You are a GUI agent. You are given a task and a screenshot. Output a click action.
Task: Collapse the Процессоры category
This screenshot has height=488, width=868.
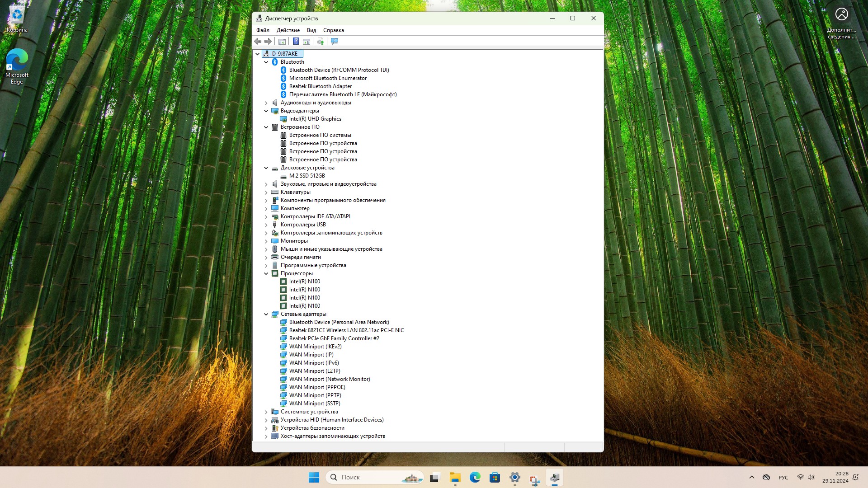266,273
